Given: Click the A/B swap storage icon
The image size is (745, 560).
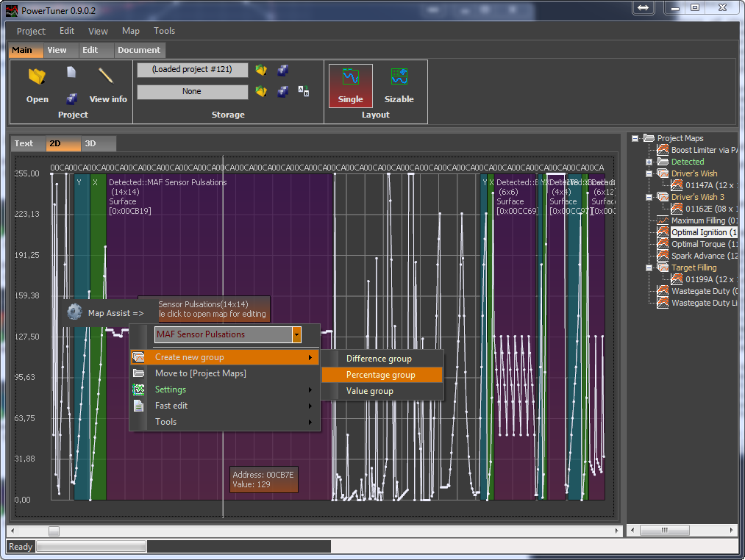Looking at the screenshot, I should pos(304,90).
